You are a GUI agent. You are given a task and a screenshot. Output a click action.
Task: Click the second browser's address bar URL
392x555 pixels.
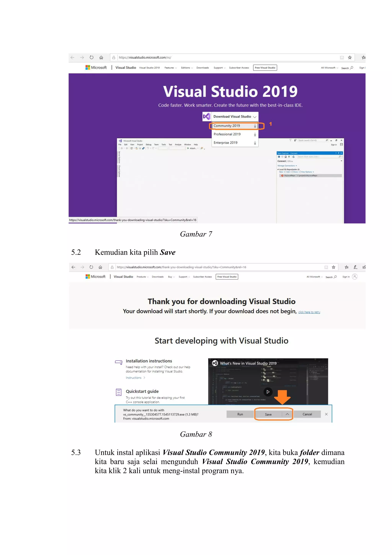tap(181, 267)
